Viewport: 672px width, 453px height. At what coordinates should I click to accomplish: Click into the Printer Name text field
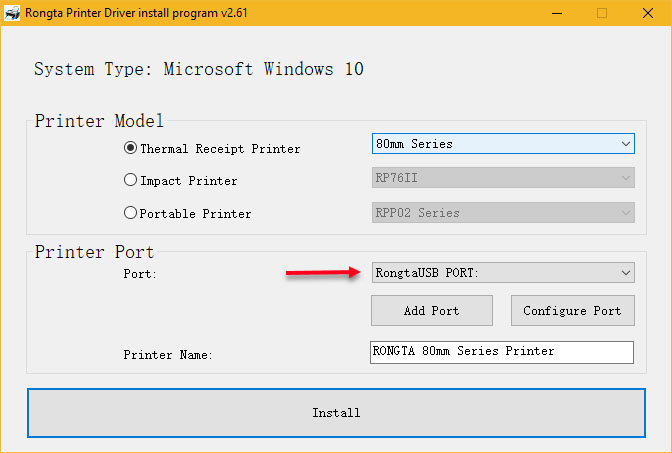tap(502, 352)
